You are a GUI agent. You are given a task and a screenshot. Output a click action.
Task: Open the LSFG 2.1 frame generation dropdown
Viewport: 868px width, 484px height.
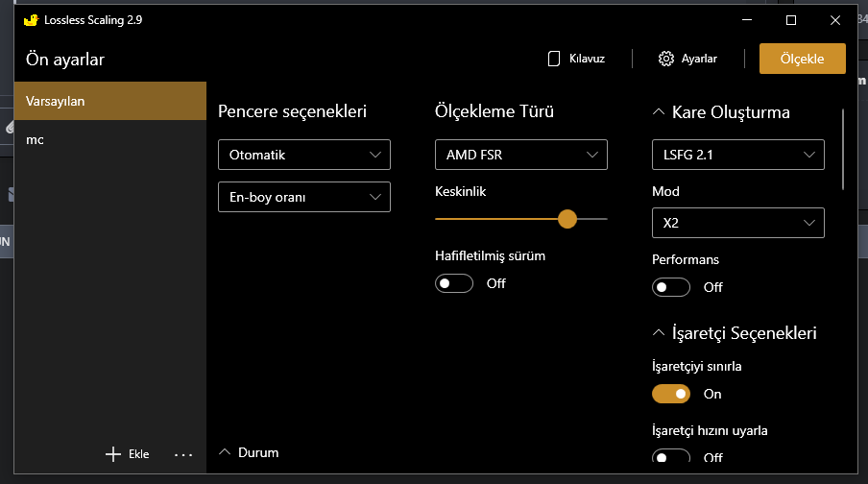click(737, 155)
